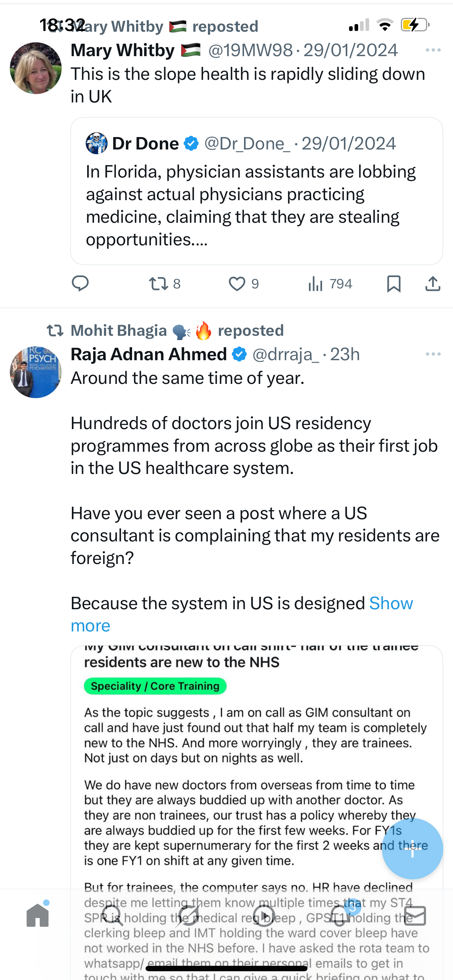Open the Grok tab icon
This screenshot has height=980, width=453.
click(x=189, y=916)
